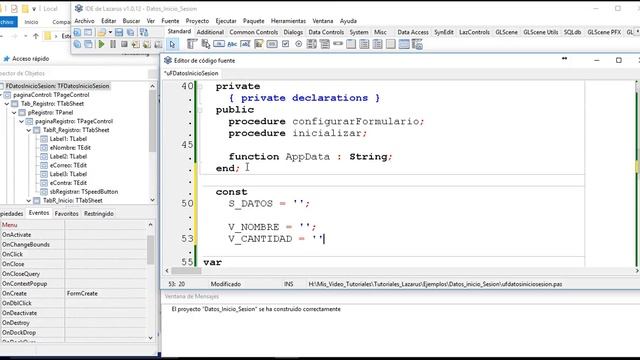This screenshot has height=360, width=640.
Task: Select sbRegistrar: TSpeedButton in tree
Action: (84, 192)
